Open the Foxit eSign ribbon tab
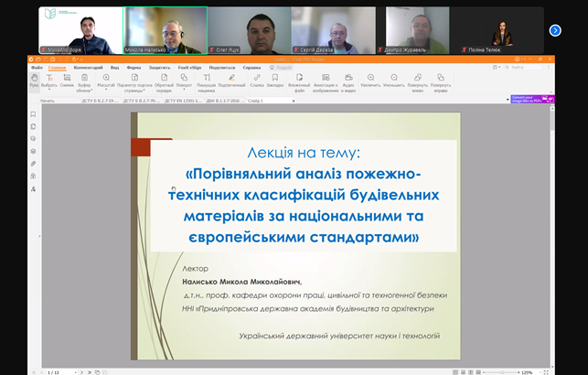The height and width of the screenshot is (375, 588). [x=189, y=68]
